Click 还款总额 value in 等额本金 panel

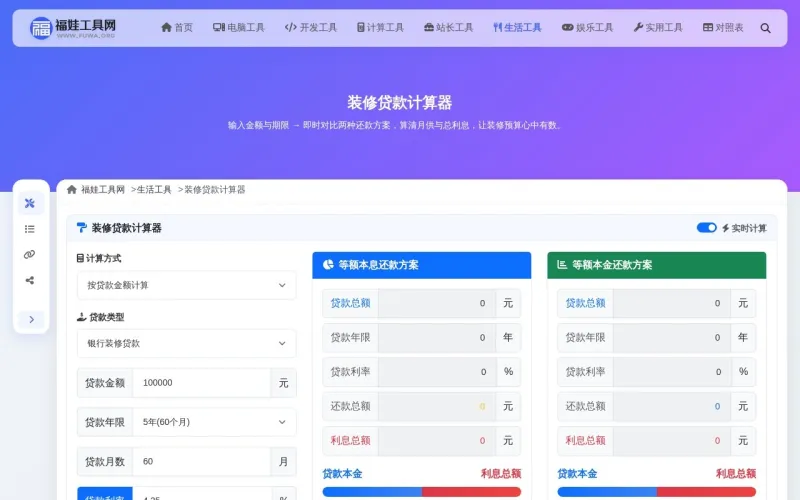pyautogui.click(x=671, y=406)
